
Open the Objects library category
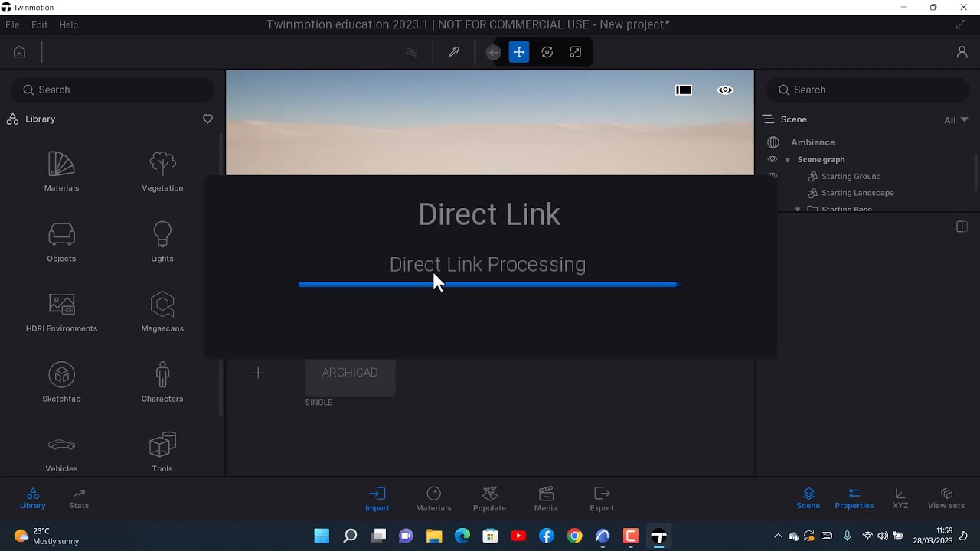61,242
